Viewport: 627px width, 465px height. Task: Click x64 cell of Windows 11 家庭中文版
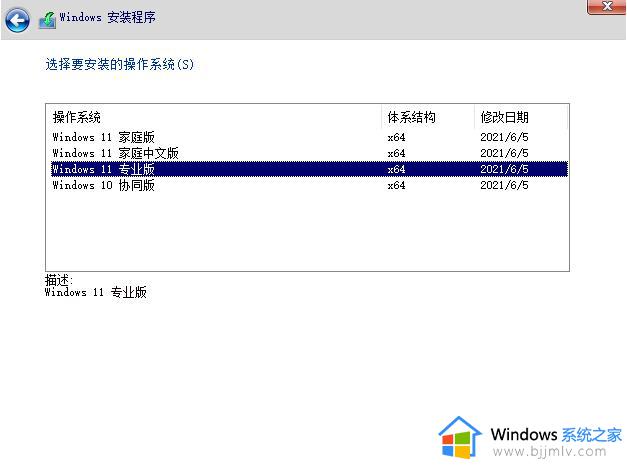coord(396,153)
